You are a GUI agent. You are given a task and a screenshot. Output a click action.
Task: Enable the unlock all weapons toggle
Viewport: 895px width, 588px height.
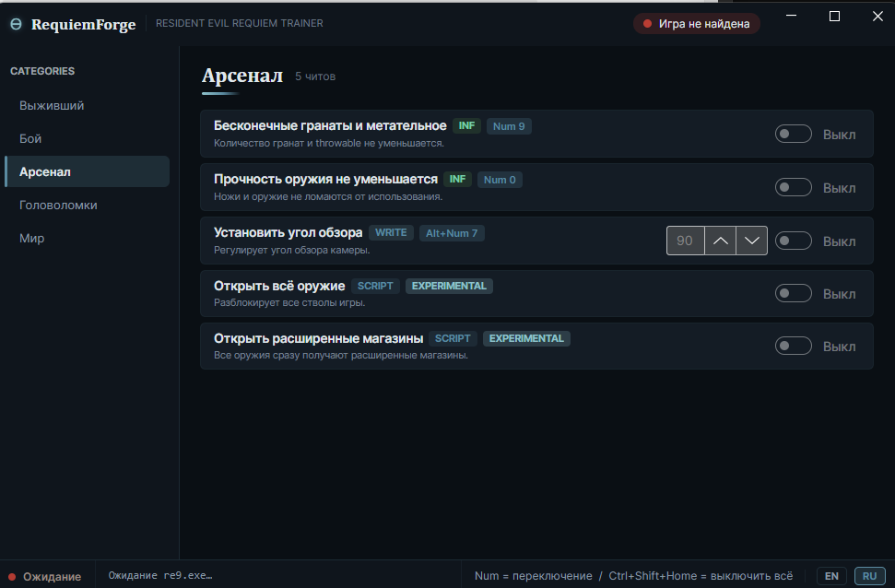(x=793, y=293)
